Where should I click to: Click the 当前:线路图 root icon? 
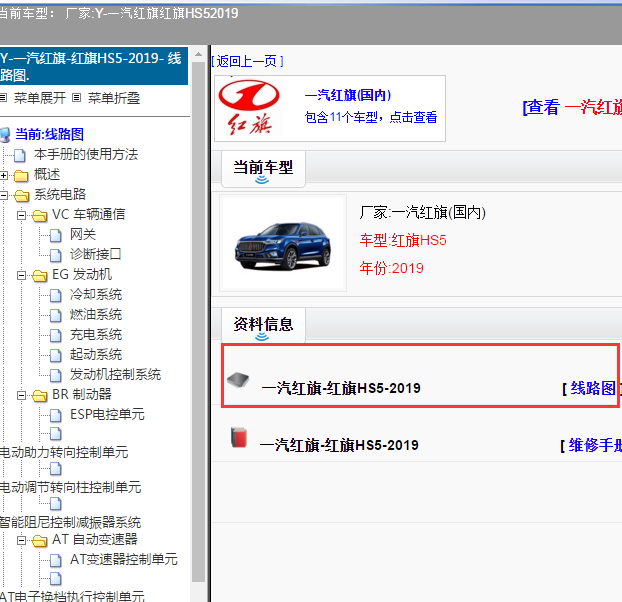click(x=5, y=135)
